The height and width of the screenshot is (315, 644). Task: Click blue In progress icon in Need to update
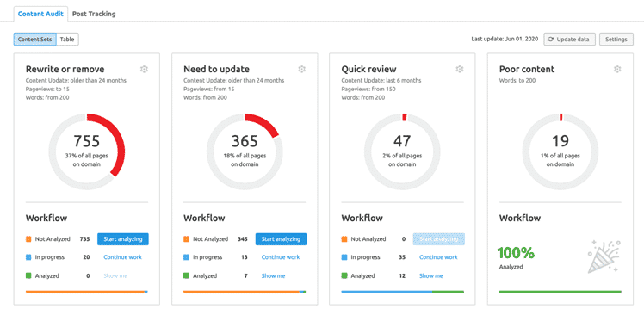click(187, 257)
